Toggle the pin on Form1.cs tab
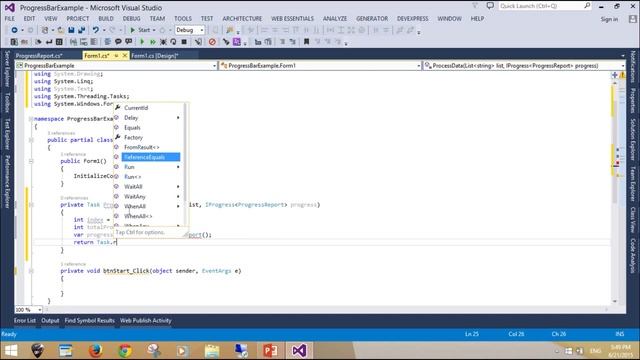The height and width of the screenshot is (360, 640). click(x=116, y=56)
